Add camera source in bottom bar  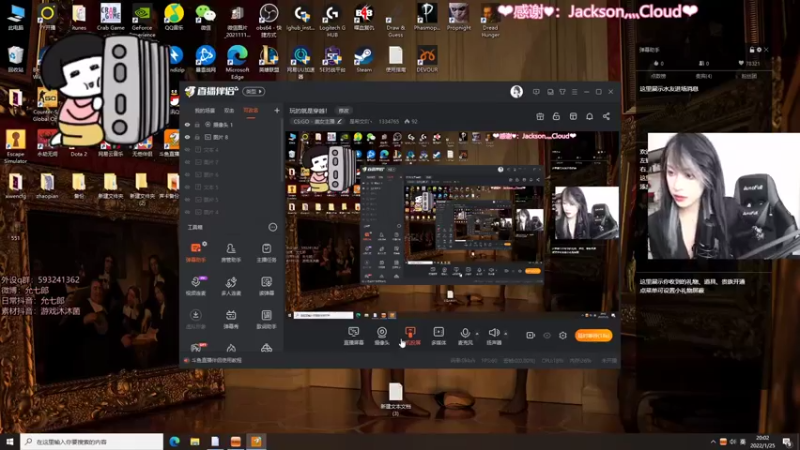(382, 336)
